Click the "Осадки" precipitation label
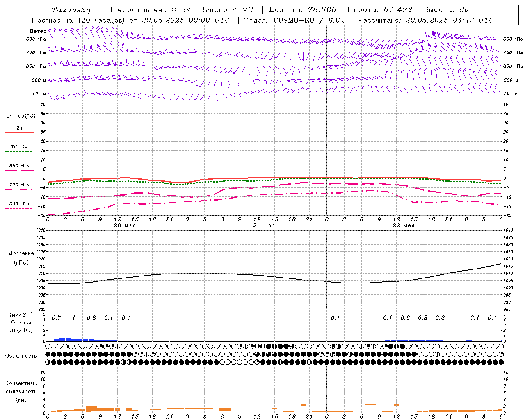525x420 pixels. coord(21,322)
